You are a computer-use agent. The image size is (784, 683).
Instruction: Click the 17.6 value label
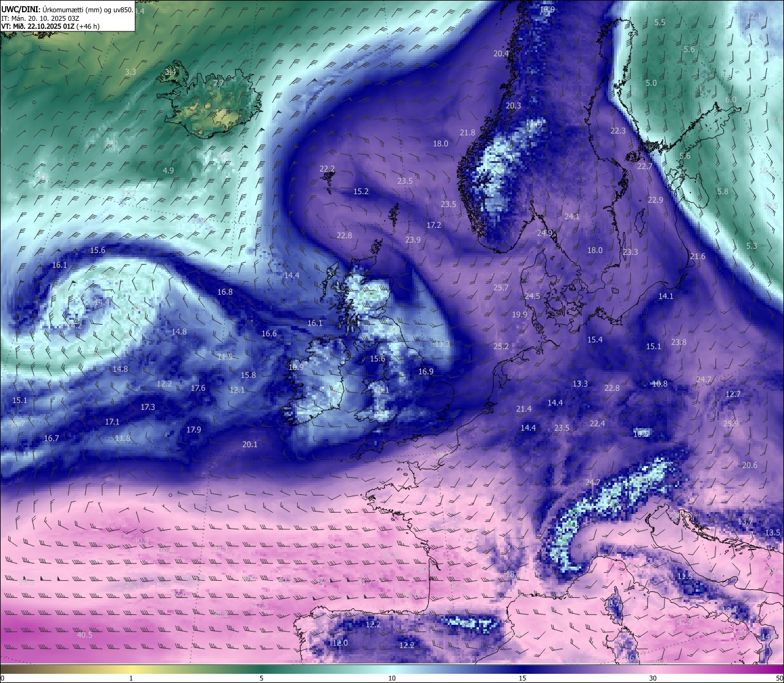tap(198, 388)
